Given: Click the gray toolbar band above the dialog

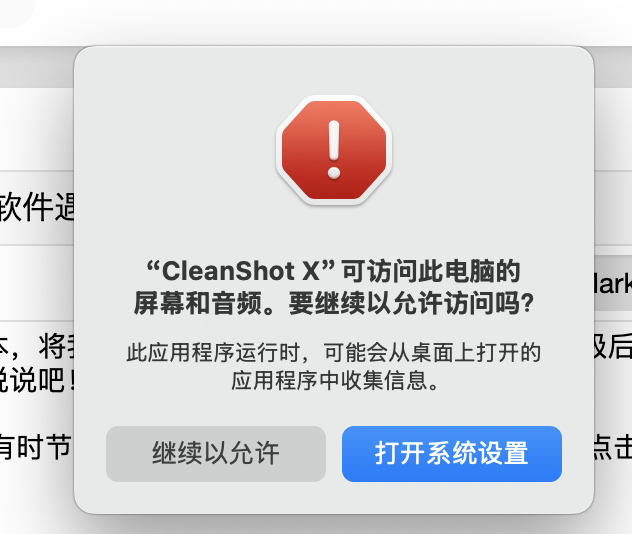Looking at the screenshot, I should point(36,66).
